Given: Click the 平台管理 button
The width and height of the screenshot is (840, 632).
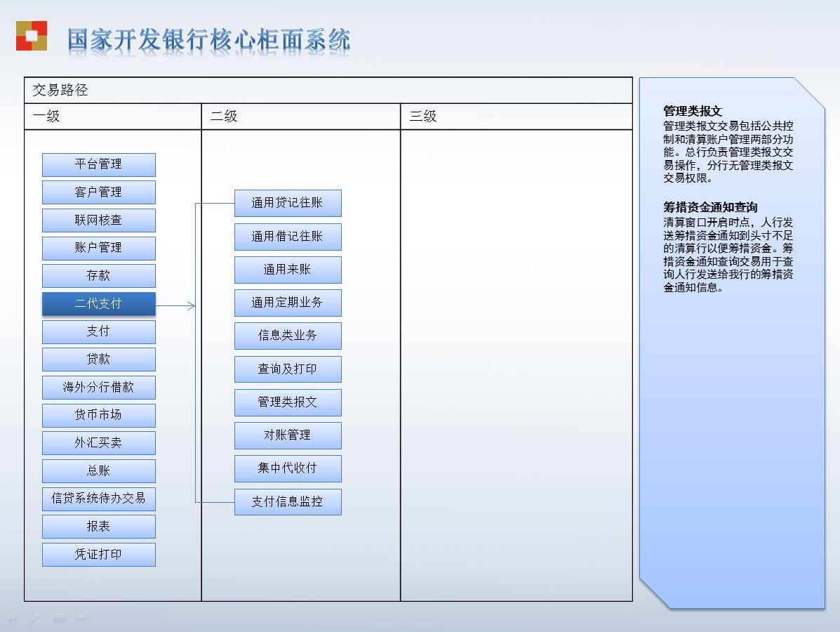Looking at the screenshot, I should 98,164.
